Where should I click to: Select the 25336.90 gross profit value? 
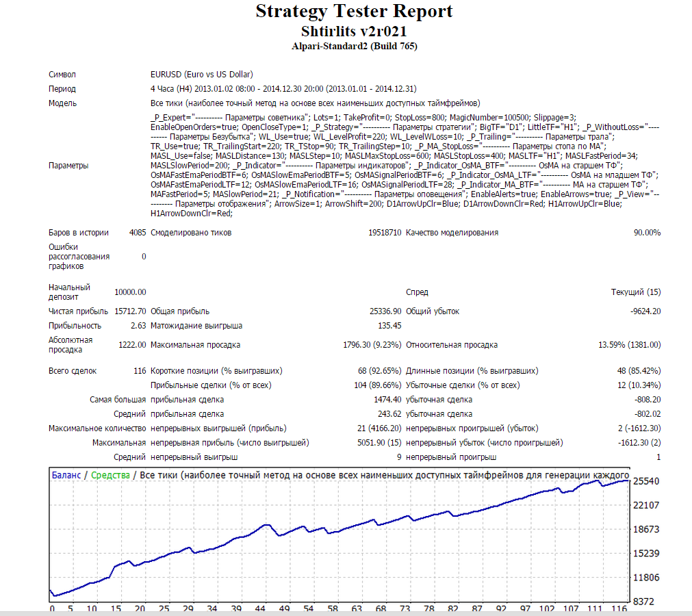click(386, 311)
